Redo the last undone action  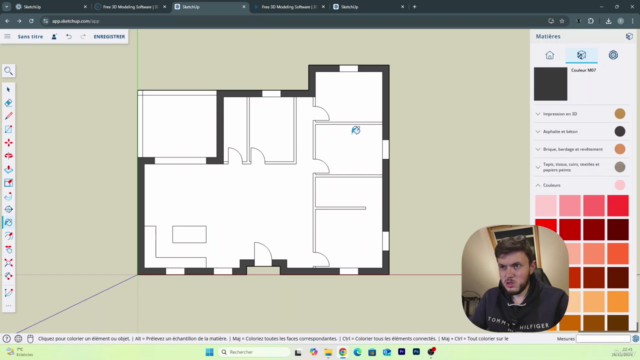pyautogui.click(x=83, y=36)
